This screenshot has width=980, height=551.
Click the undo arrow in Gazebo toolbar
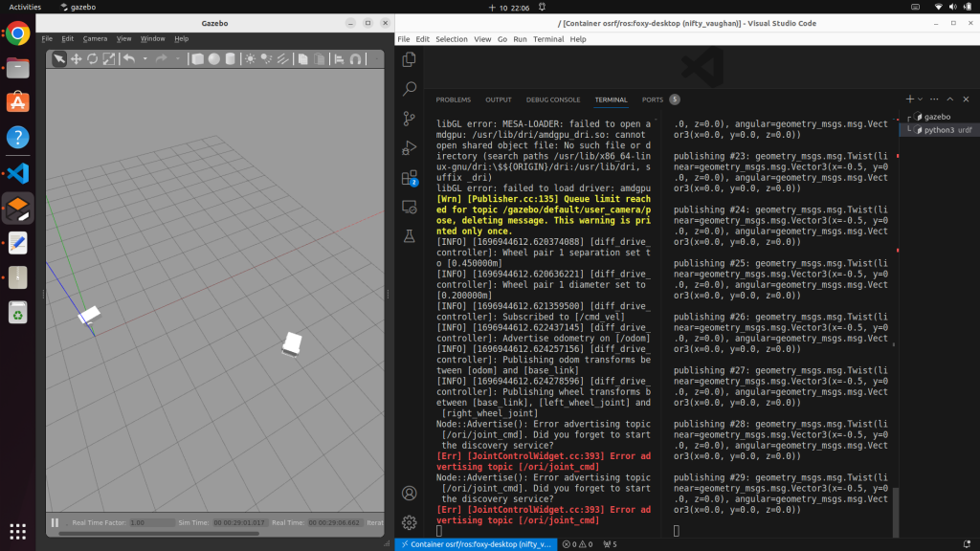coord(129,58)
